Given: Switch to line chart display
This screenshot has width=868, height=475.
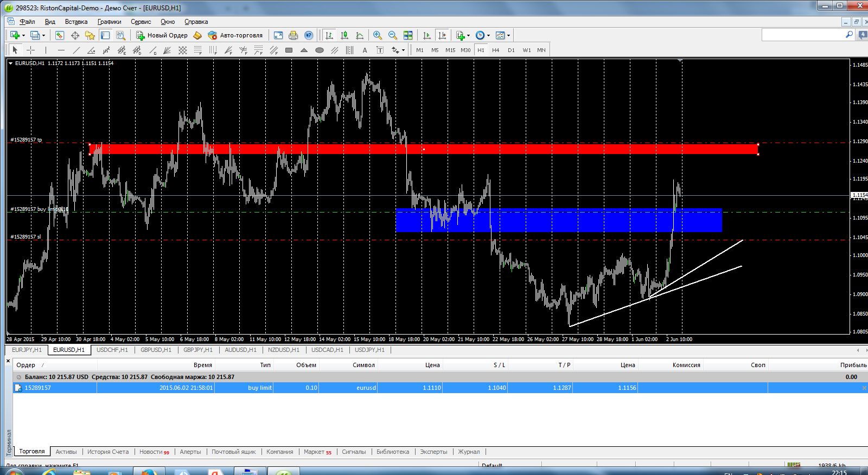Looking at the screenshot, I should [360, 35].
